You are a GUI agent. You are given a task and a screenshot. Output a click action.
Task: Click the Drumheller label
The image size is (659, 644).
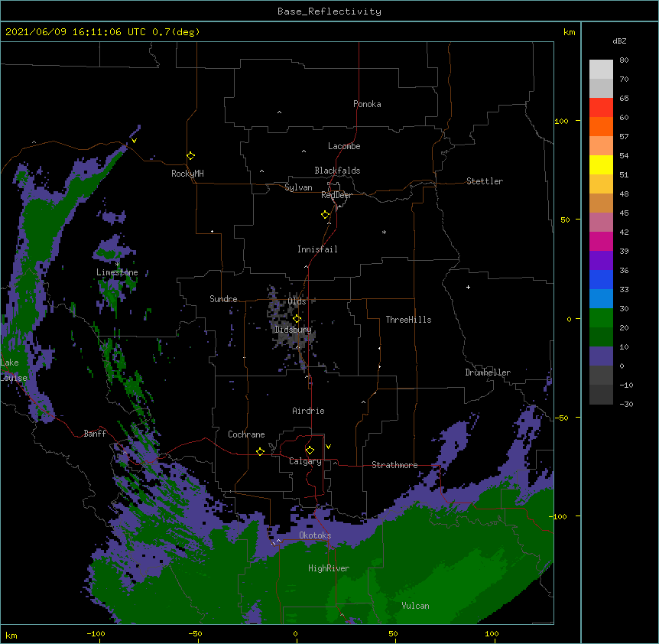coord(488,372)
